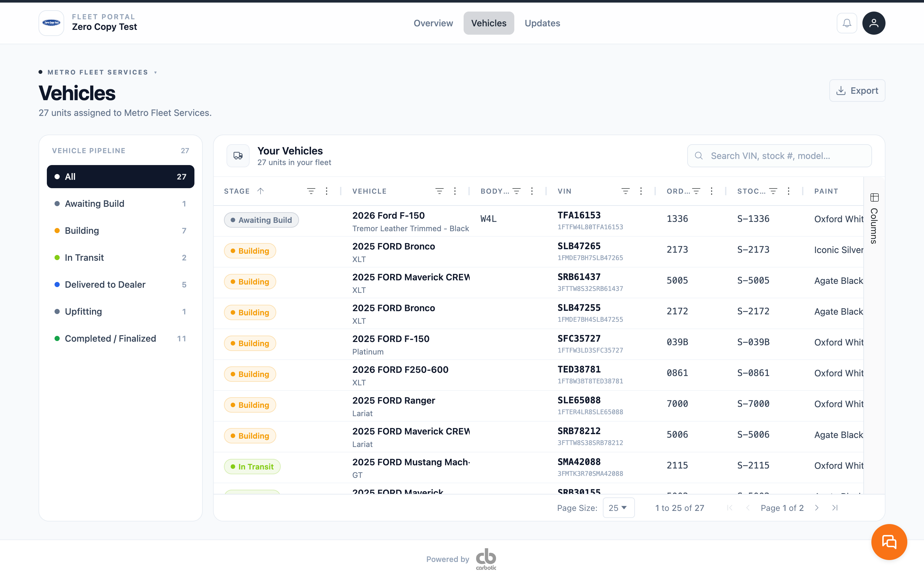This screenshot has height=578, width=924.
Task: Open the Order column filter icon
Action: (696, 191)
